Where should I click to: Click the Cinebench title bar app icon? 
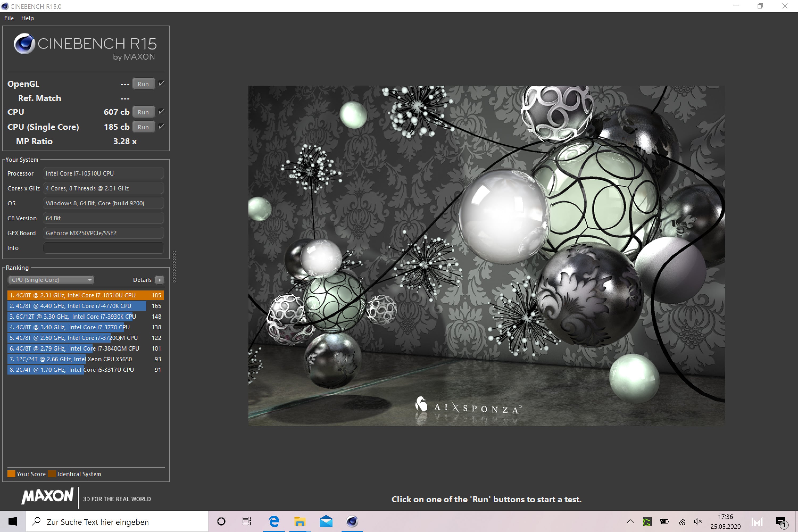[5, 6]
